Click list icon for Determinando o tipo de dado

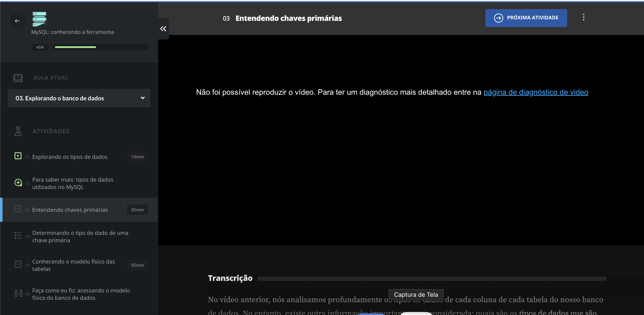tap(18, 236)
